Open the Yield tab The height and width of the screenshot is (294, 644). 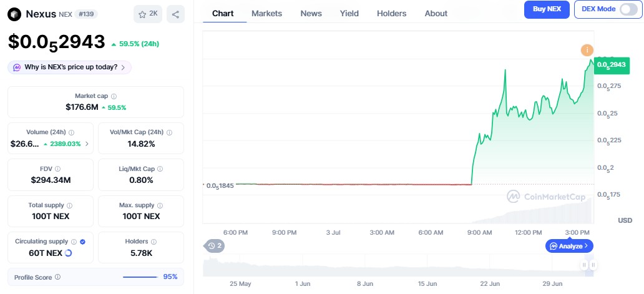(x=349, y=14)
